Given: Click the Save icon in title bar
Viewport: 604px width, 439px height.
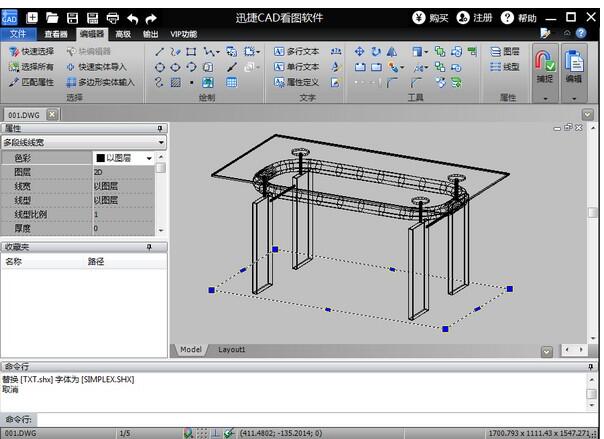Looking at the screenshot, I should click(x=72, y=18).
